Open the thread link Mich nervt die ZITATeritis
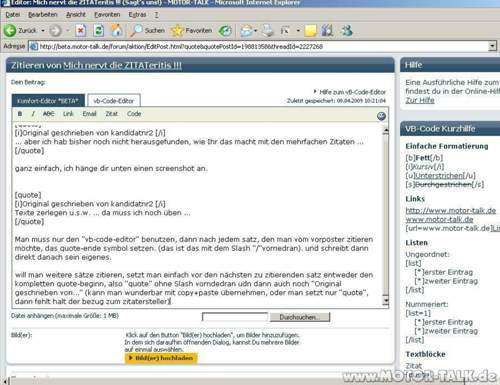Viewport: 500px width, 385px height. [122, 65]
